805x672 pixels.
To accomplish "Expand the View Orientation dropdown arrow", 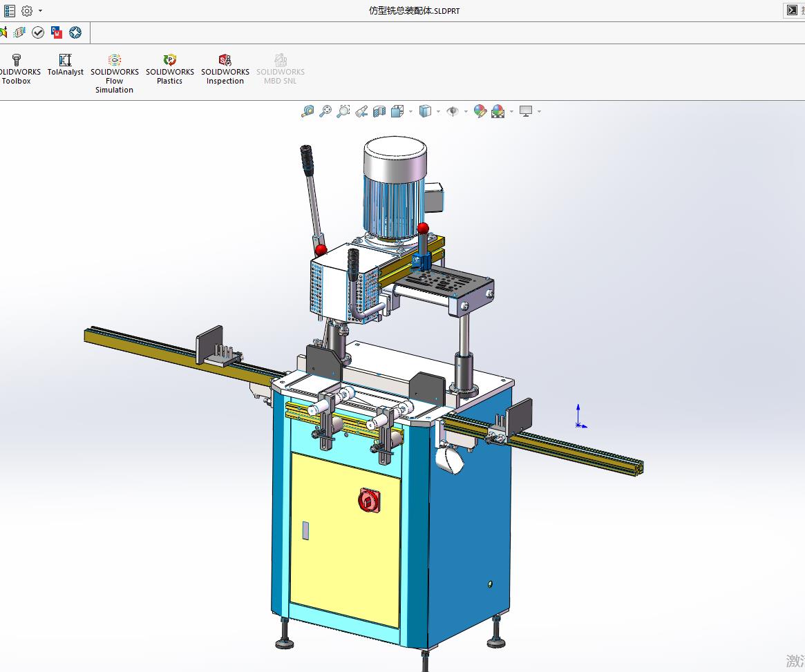I will point(410,111).
